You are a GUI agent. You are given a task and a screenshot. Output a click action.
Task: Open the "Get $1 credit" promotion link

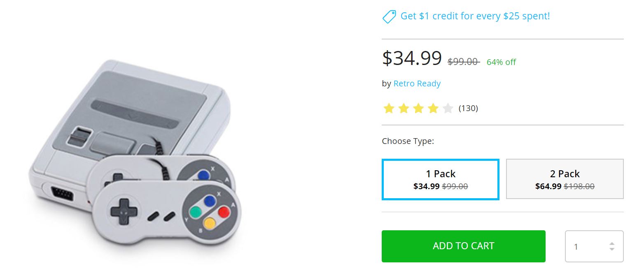pyautogui.click(x=475, y=16)
